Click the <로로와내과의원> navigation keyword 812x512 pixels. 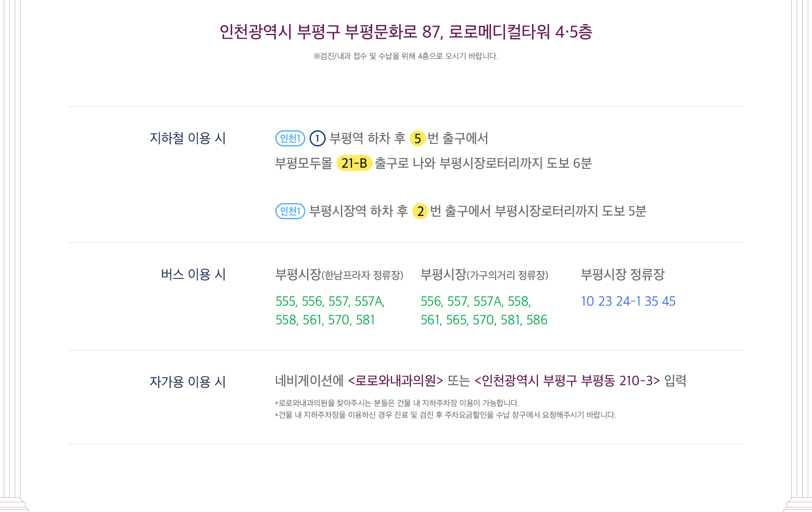[x=395, y=381]
